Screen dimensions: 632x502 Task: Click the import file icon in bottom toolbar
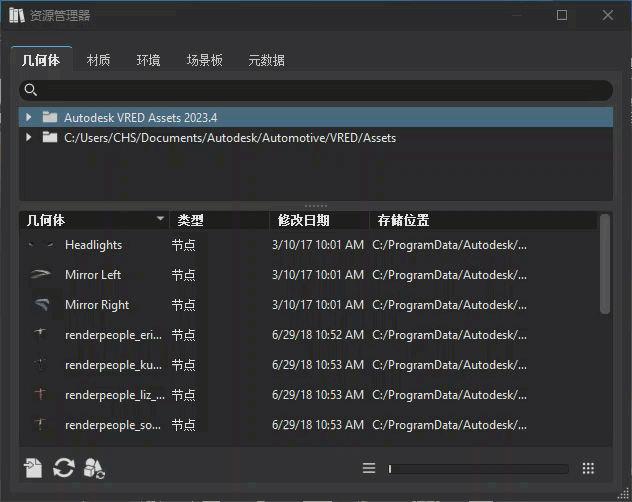[x=33, y=468]
